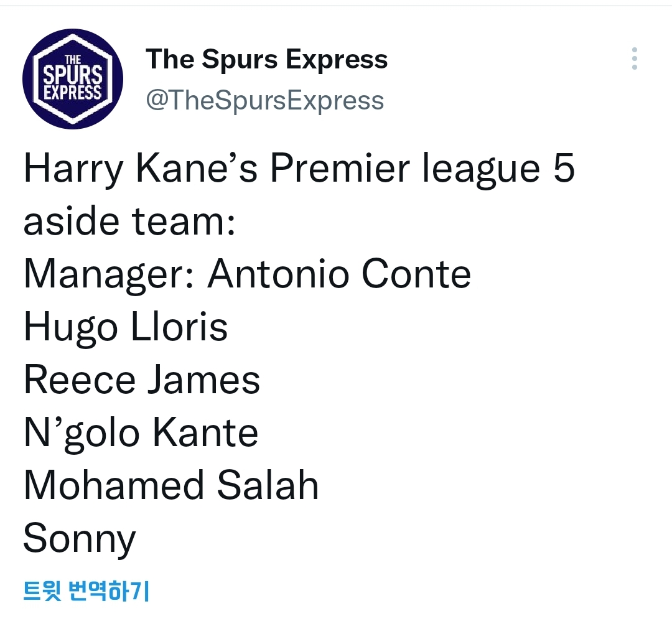Image resolution: width=672 pixels, height=634 pixels.
Task: Click the word "EXPRESS" inside the logo
Action: click(x=73, y=93)
